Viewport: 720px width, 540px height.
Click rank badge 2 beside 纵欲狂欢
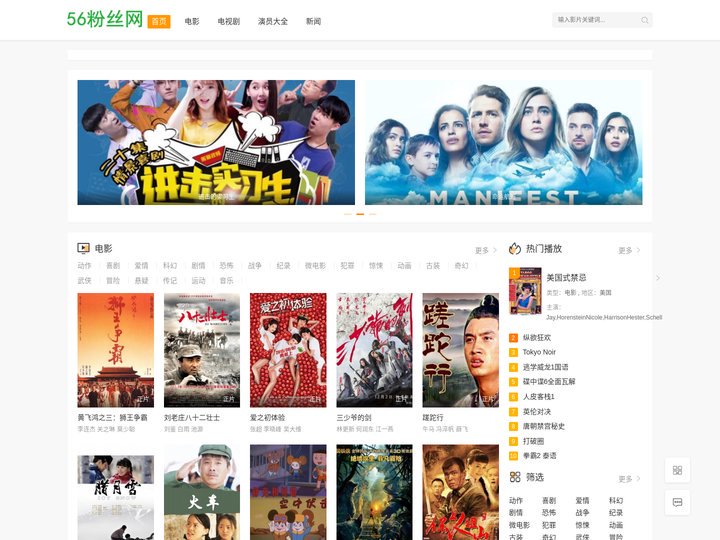pos(513,338)
